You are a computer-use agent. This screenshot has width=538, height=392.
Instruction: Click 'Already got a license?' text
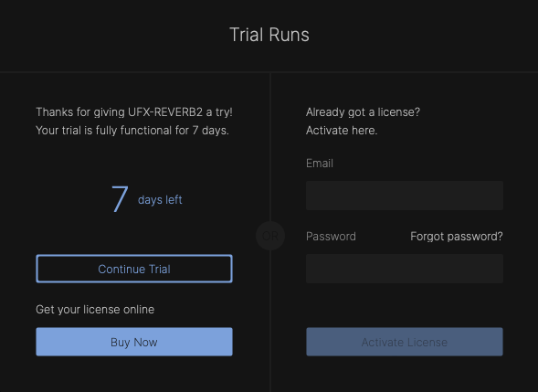pyautogui.click(x=363, y=112)
